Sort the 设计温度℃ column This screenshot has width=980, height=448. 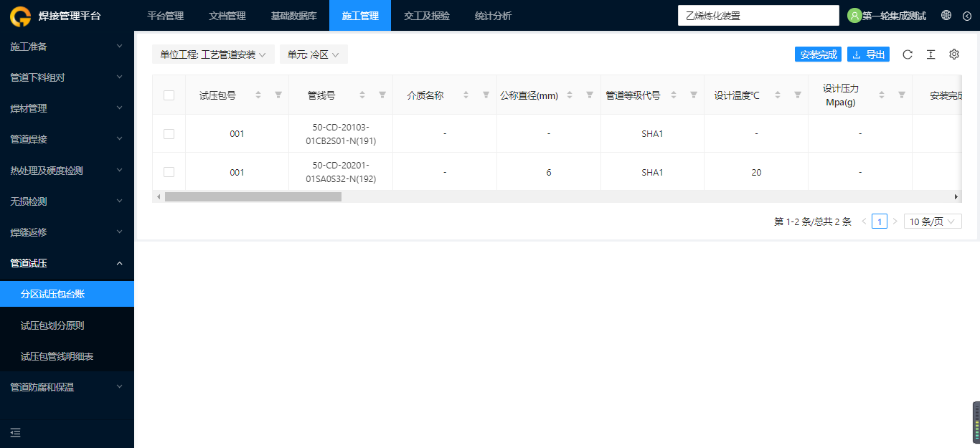(778, 95)
